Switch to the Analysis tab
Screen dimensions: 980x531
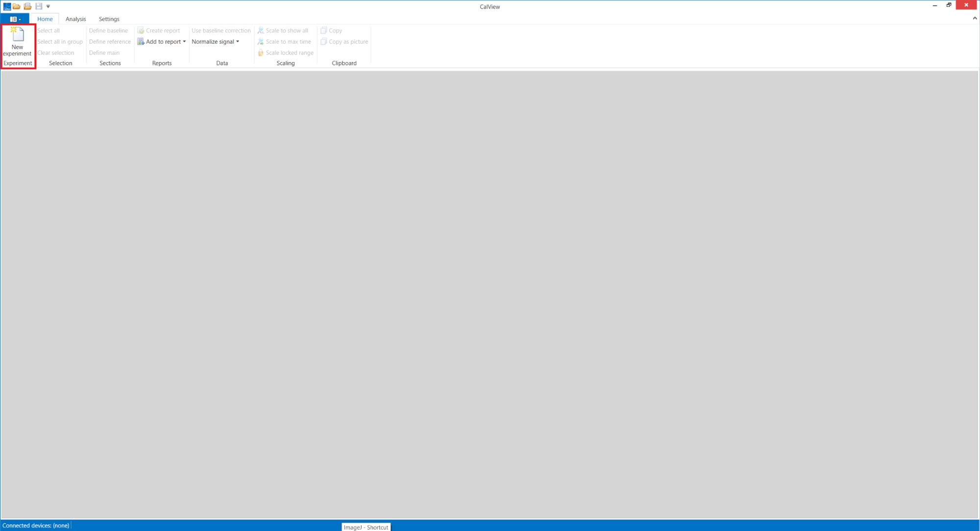75,19
